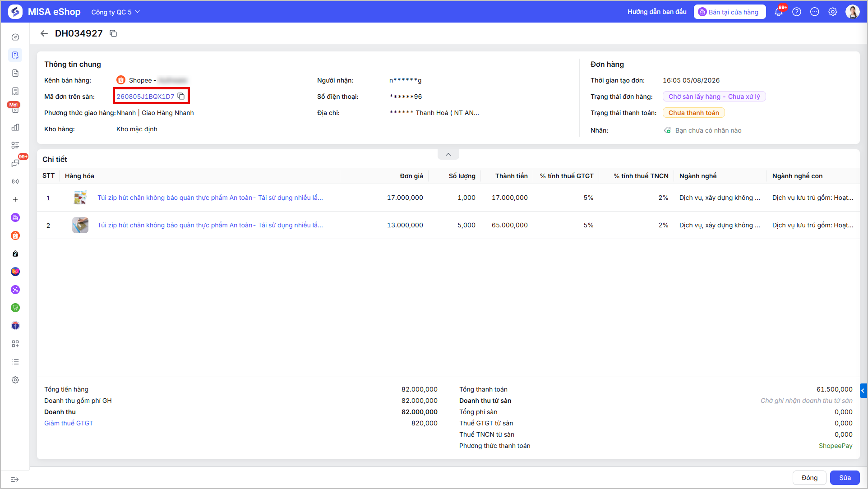This screenshot has width=868, height=489.
Task: Open the settings gear in top bar
Action: click(833, 12)
